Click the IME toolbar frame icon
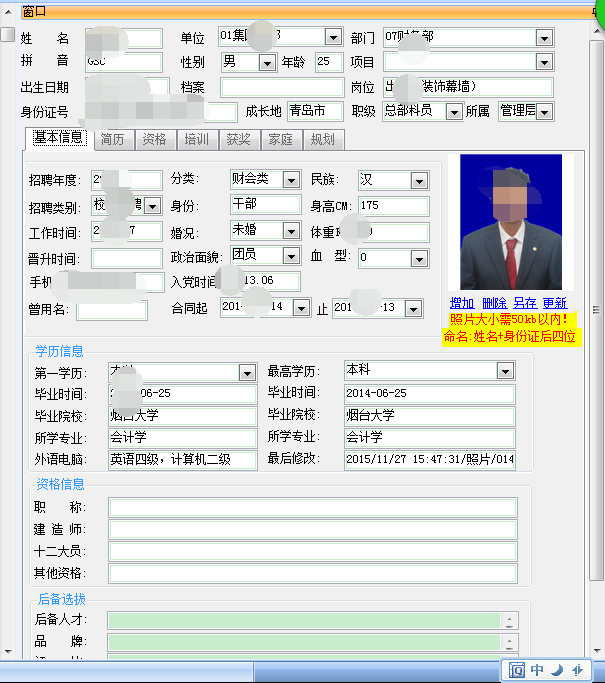The width and height of the screenshot is (605, 683). [517, 669]
